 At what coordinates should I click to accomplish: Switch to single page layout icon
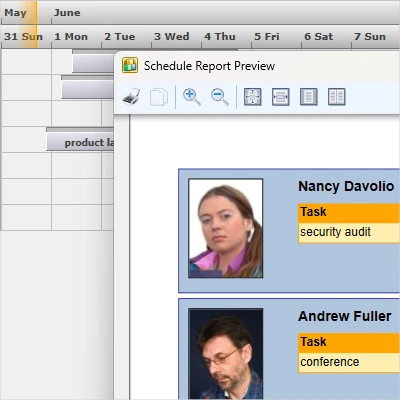(309, 97)
